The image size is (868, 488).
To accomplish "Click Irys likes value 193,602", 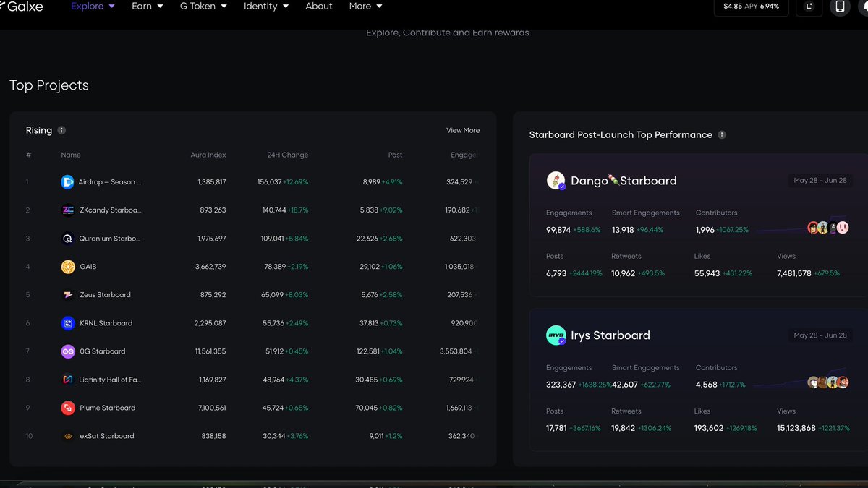I will pyautogui.click(x=709, y=428).
